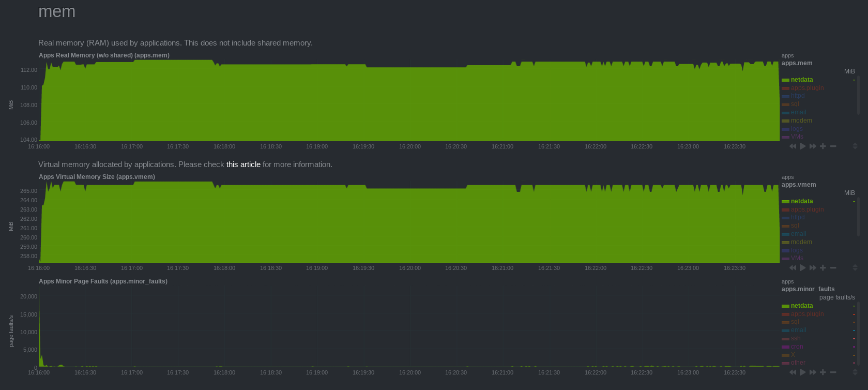Toggle httpd dimension in apps.vmem legend
This screenshot has width=868, height=390.
point(798,217)
